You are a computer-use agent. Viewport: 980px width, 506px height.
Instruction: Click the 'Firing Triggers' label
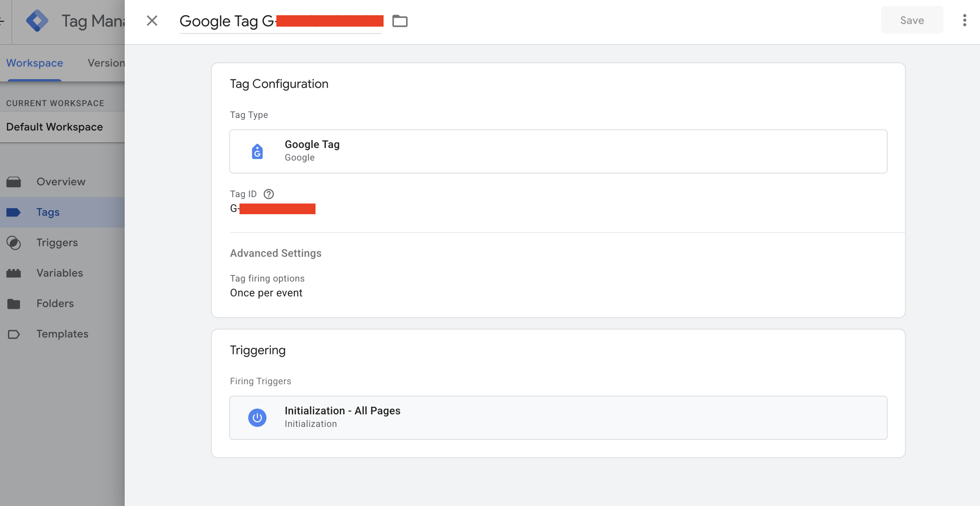pyautogui.click(x=260, y=382)
